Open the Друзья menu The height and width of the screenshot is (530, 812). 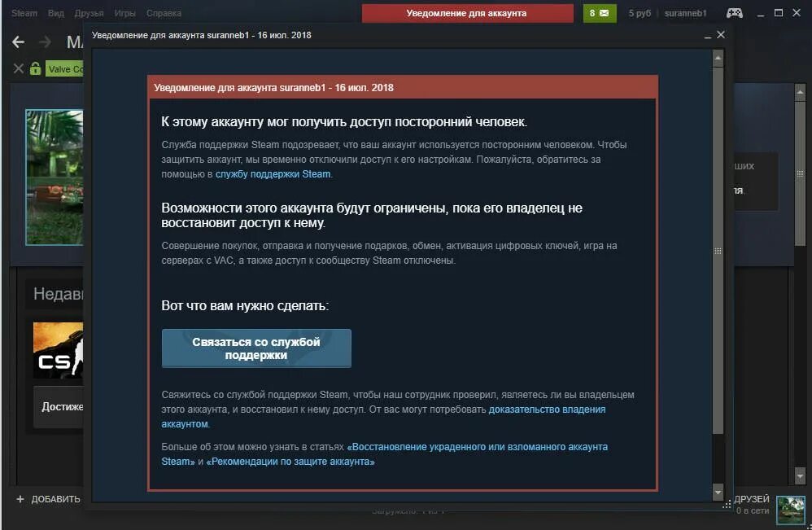(x=89, y=13)
